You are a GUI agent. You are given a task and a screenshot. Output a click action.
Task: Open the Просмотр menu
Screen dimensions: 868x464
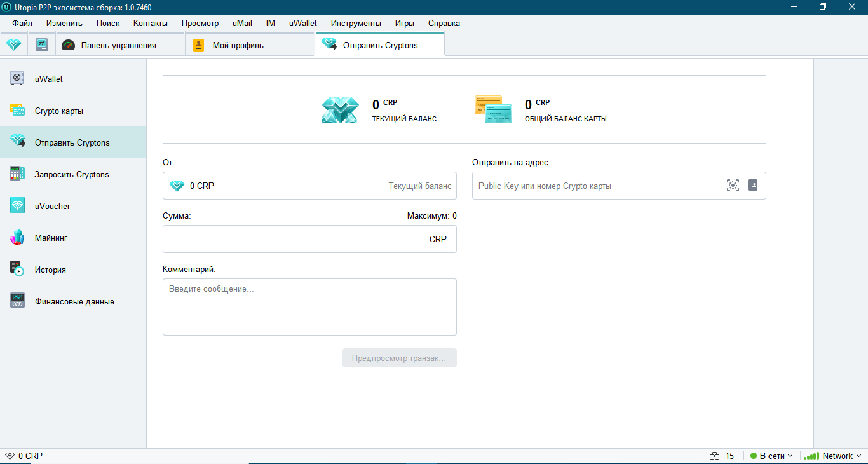pos(200,23)
